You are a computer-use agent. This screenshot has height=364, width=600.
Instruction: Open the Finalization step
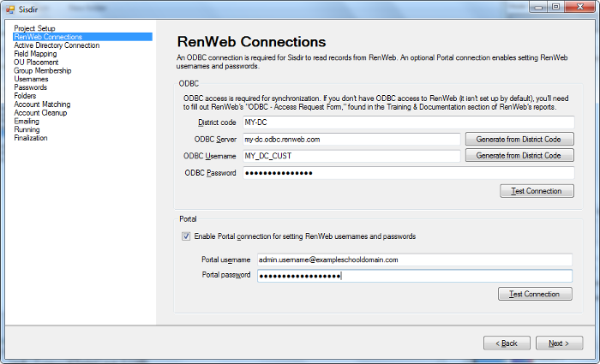tap(31, 138)
